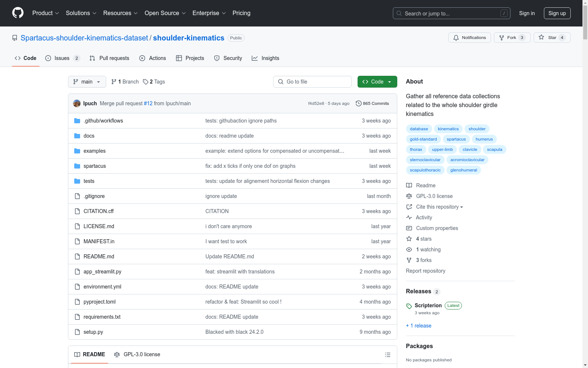The image size is (588, 368).
Task: Open the README outline list icon
Action: pos(387,355)
